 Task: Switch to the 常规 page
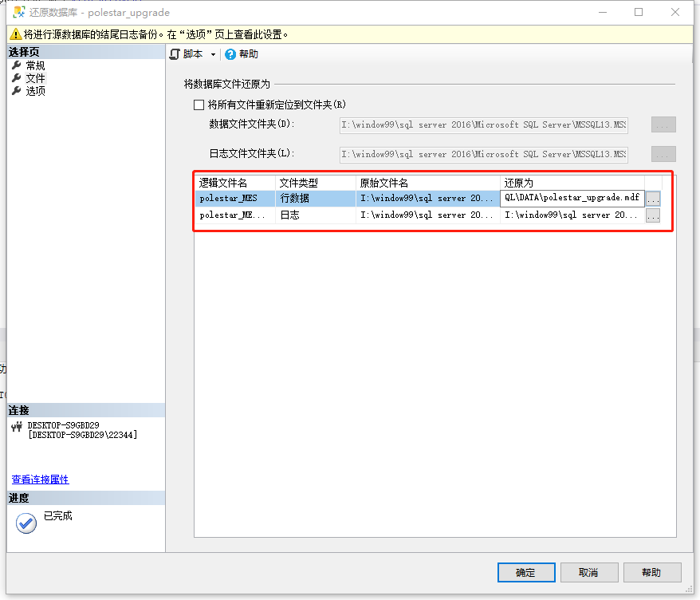[36, 65]
